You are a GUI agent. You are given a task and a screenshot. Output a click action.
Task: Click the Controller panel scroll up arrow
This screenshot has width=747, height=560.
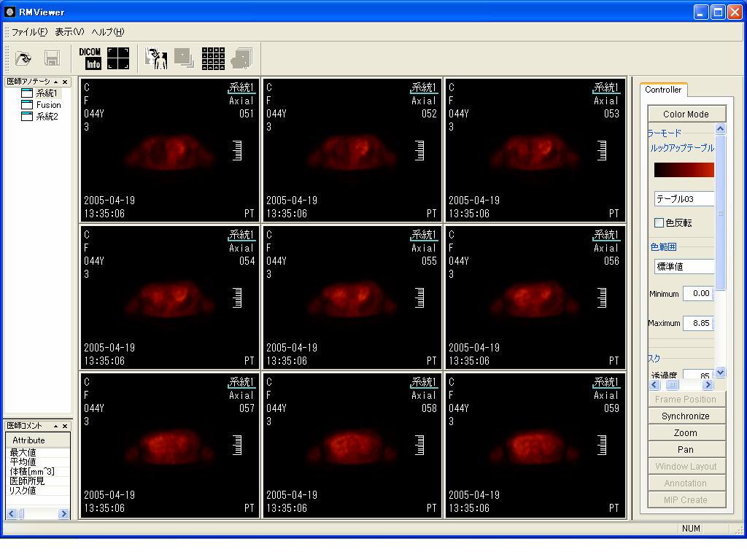tap(720, 128)
